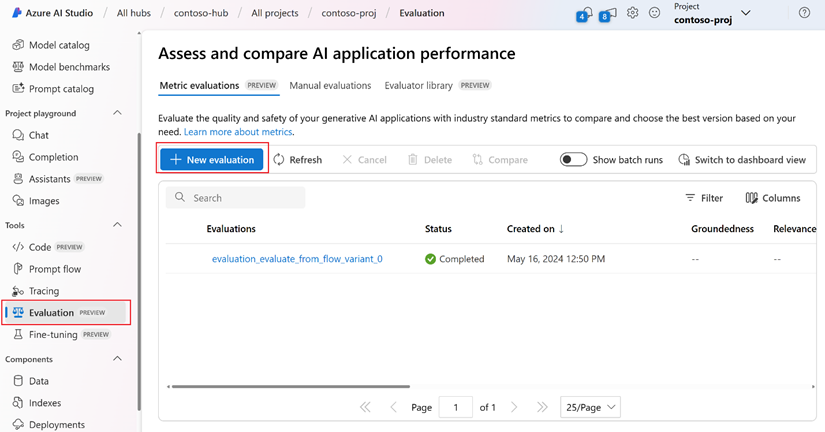The height and width of the screenshot is (432, 825).
Task: Click the Model benchmarks scale icon
Action: click(x=18, y=67)
